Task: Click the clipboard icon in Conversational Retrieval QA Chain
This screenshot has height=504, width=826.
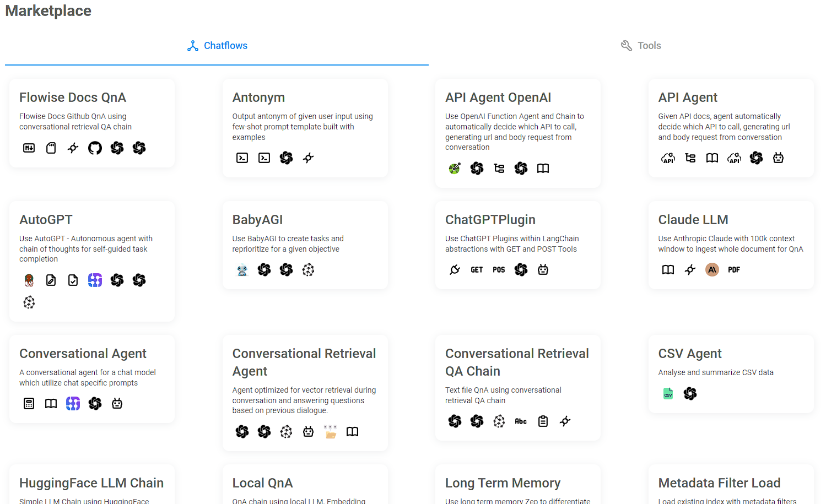Action: pos(543,421)
